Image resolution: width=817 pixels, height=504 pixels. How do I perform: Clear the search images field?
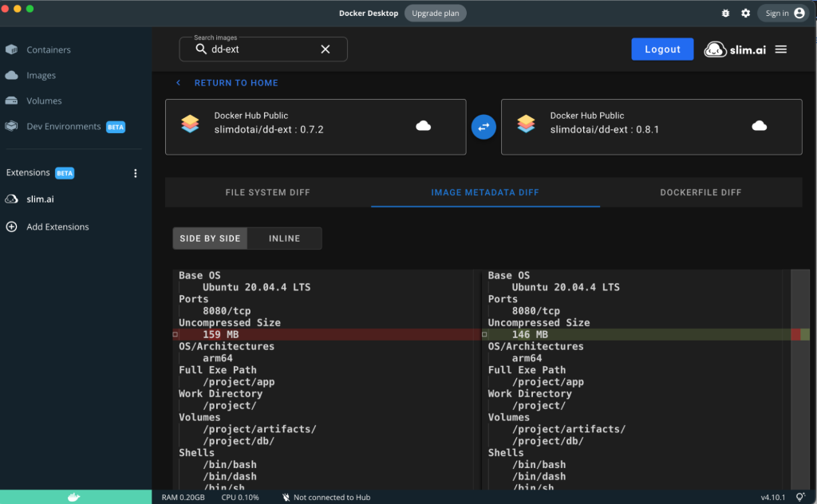(x=326, y=49)
